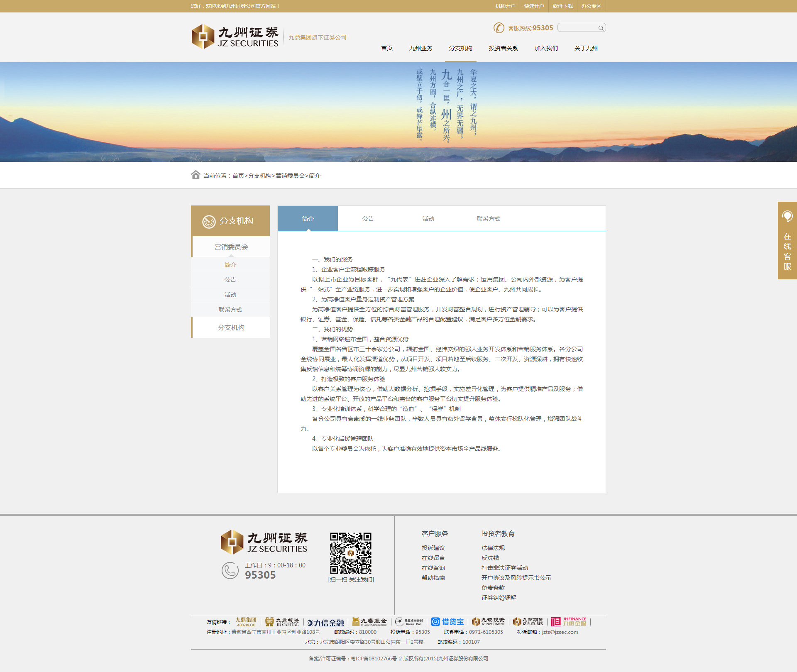
Task: Switch to the 公告 tab
Action: (368, 219)
